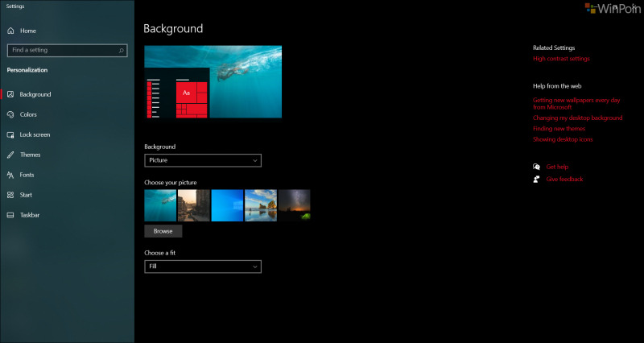Viewport: 644px width, 343px height.
Task: Open High contrast settings link
Action: point(561,59)
